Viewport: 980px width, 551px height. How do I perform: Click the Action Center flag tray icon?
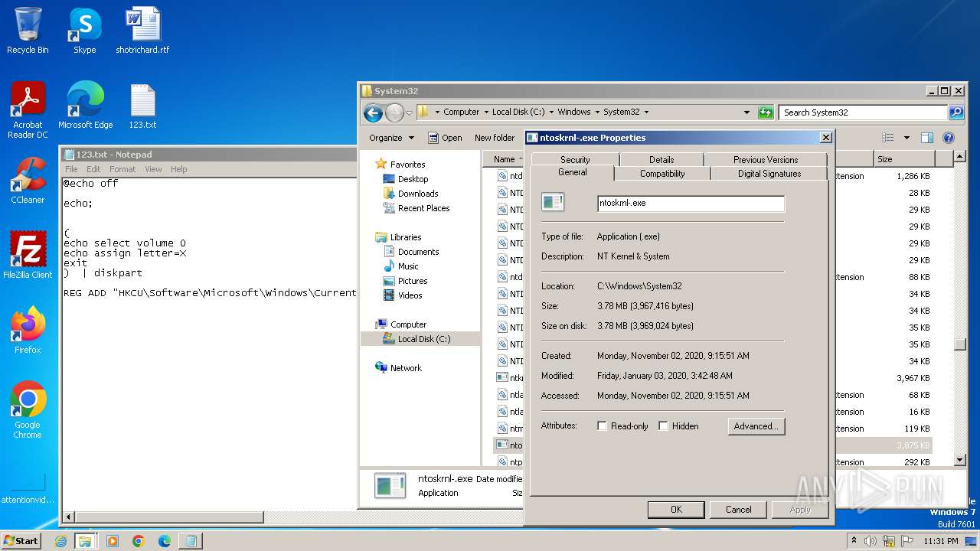tap(907, 541)
